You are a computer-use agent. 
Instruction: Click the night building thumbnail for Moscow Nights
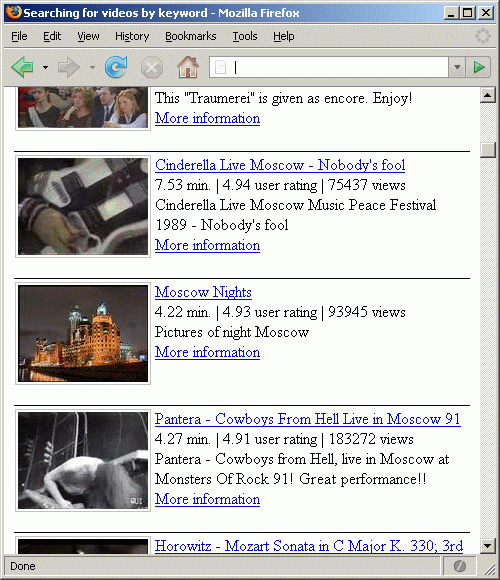click(83, 334)
